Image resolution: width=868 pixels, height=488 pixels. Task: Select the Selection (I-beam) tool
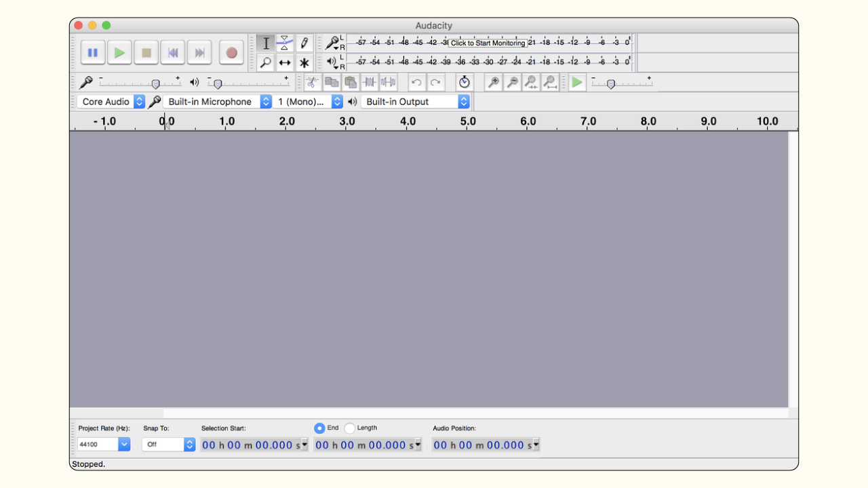pyautogui.click(x=266, y=43)
